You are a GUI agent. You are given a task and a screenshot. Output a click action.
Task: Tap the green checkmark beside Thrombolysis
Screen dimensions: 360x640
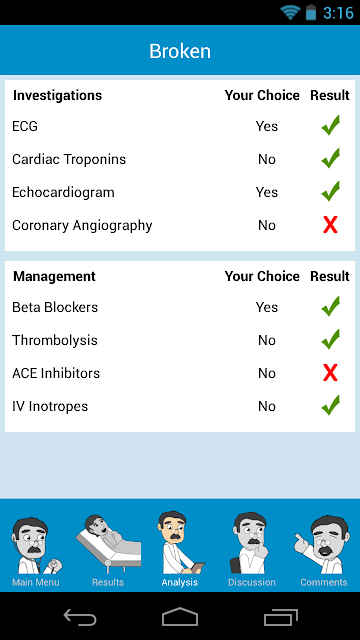(x=331, y=339)
